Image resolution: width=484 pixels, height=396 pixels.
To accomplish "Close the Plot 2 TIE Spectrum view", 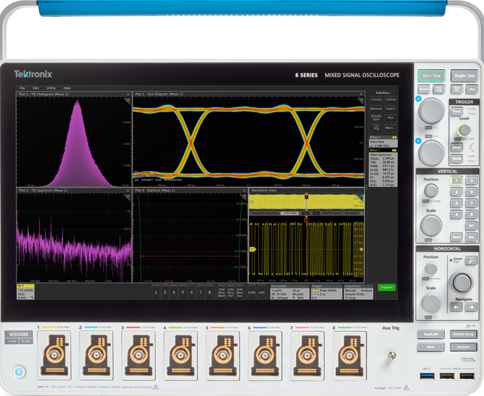I will [x=128, y=190].
